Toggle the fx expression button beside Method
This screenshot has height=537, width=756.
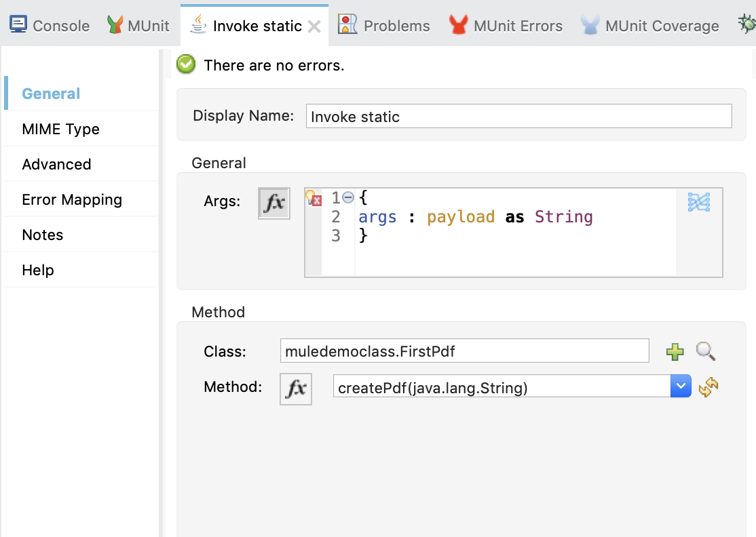point(296,389)
